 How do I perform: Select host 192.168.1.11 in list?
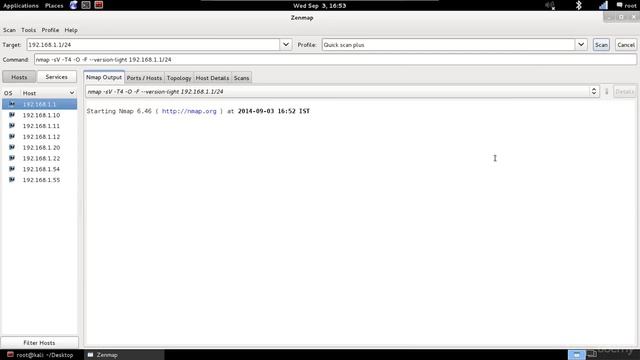coord(40,126)
